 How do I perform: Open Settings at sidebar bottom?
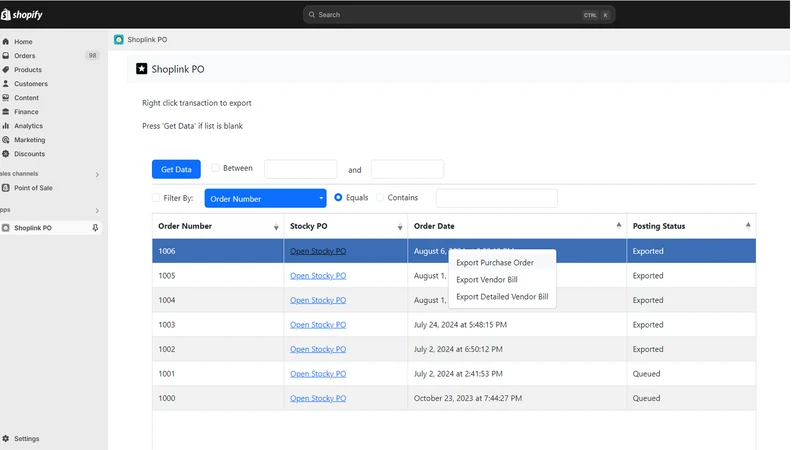[27, 439]
